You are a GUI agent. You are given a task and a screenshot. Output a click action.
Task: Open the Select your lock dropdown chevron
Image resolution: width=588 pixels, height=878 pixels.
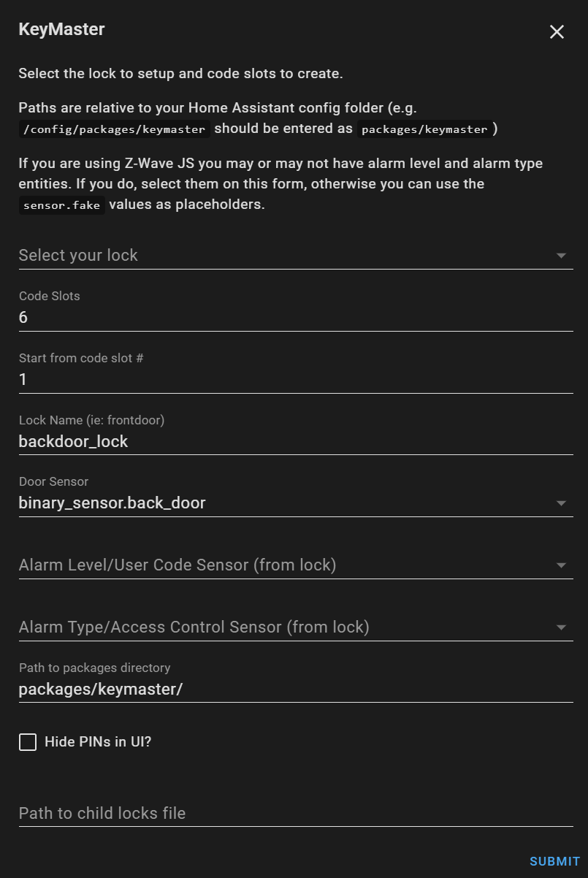561,256
